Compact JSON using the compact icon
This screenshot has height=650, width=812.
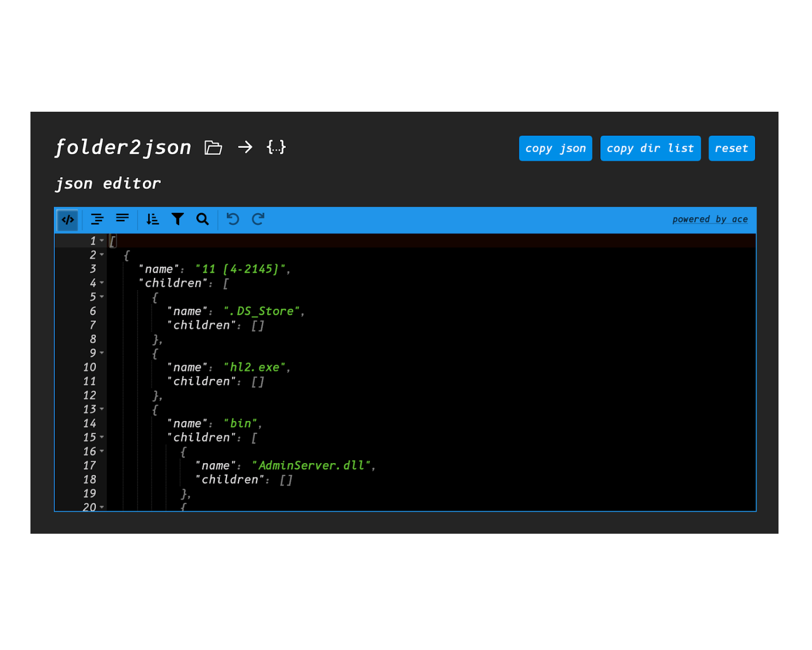coord(122,218)
